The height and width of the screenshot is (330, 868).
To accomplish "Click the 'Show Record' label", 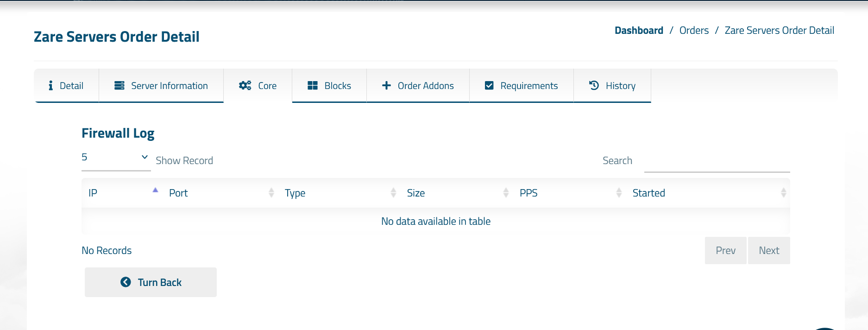I will pyautogui.click(x=184, y=161).
